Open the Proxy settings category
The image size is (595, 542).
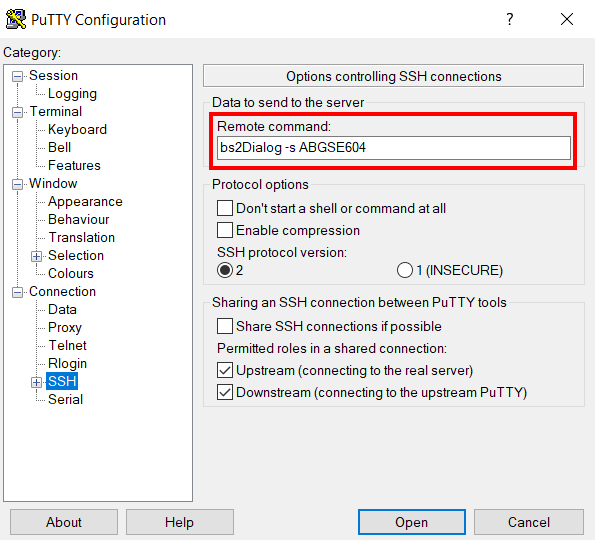tap(65, 328)
